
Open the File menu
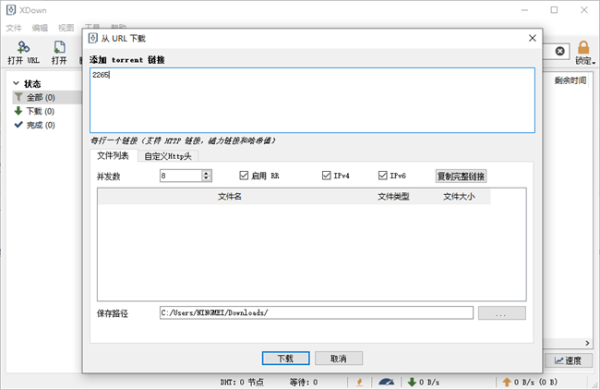(x=14, y=28)
